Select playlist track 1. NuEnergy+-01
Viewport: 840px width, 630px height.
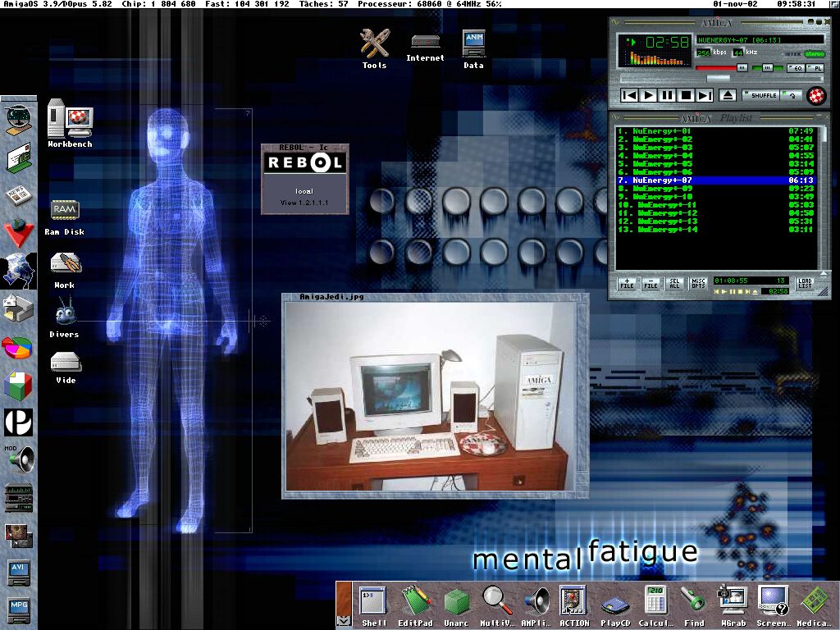(x=715, y=130)
